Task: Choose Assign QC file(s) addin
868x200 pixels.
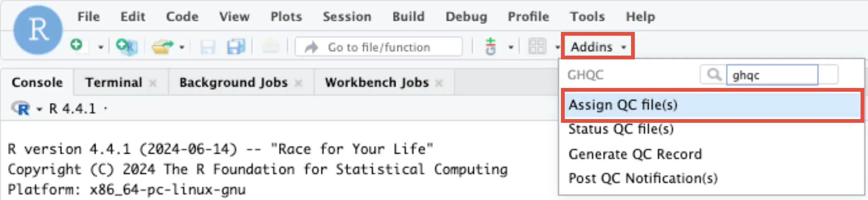Action: pos(622,105)
